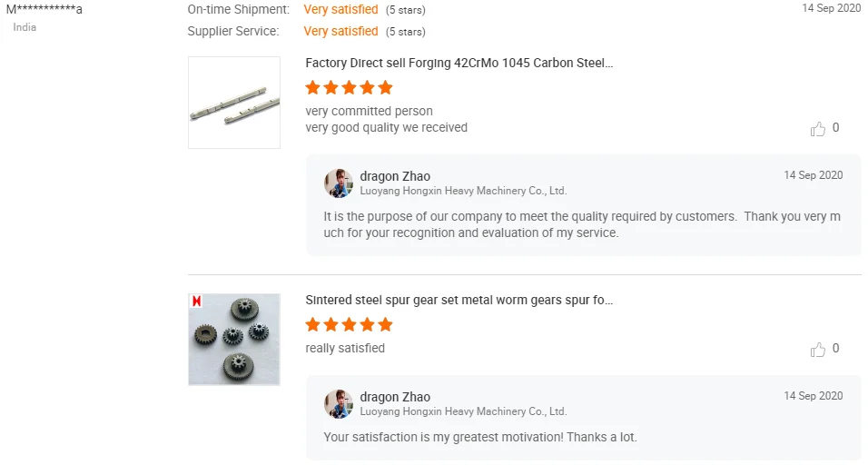This screenshot has height=465, width=868.
Task: Open the steel shaft product thumbnail
Action: [x=234, y=103]
